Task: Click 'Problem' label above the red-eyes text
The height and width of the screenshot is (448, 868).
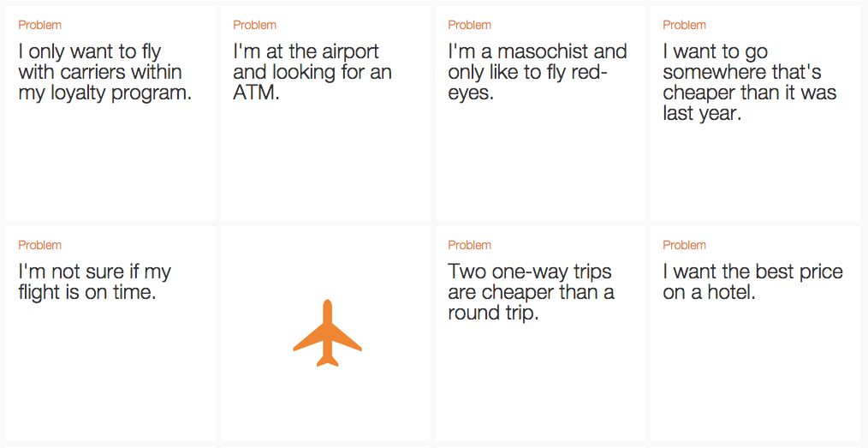Action: click(469, 25)
